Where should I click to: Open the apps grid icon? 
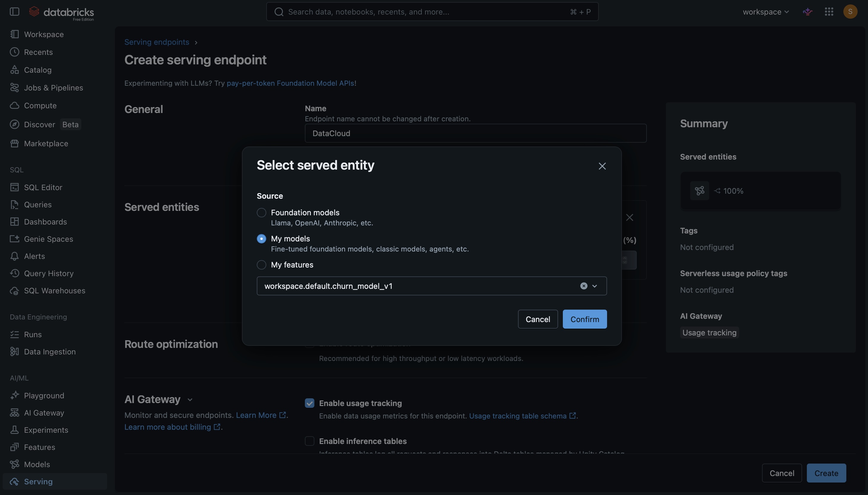pos(829,12)
